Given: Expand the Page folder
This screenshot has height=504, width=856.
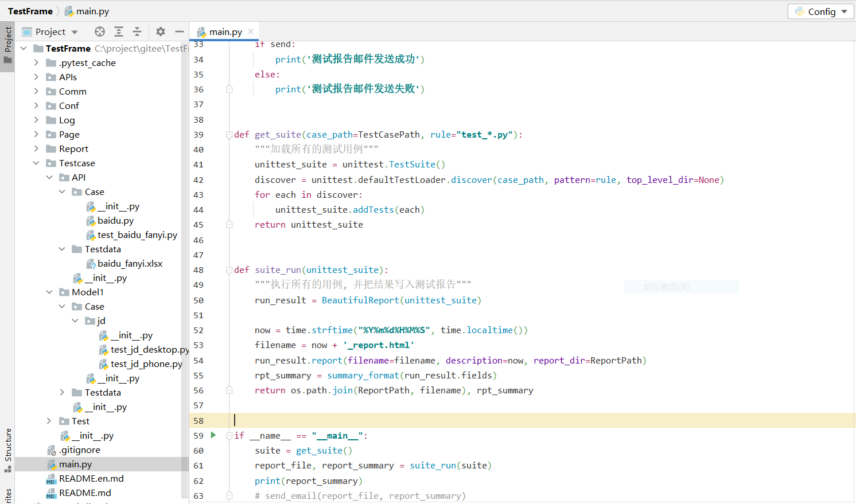Looking at the screenshot, I should [x=36, y=134].
